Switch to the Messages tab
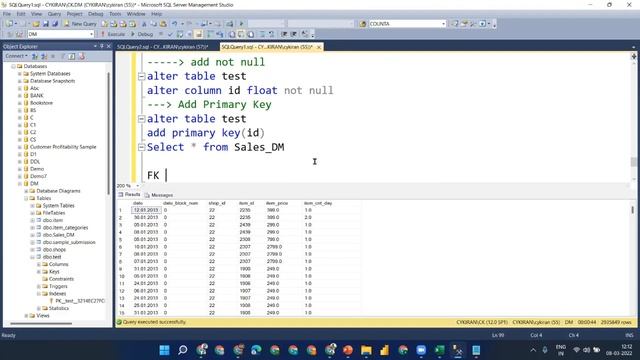 (159, 195)
